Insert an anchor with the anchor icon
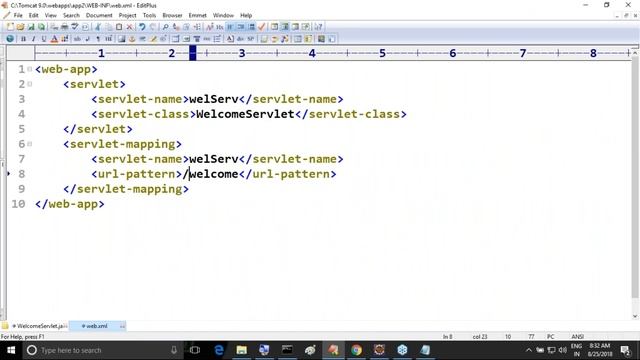This screenshot has width=640, height=360. (132, 39)
